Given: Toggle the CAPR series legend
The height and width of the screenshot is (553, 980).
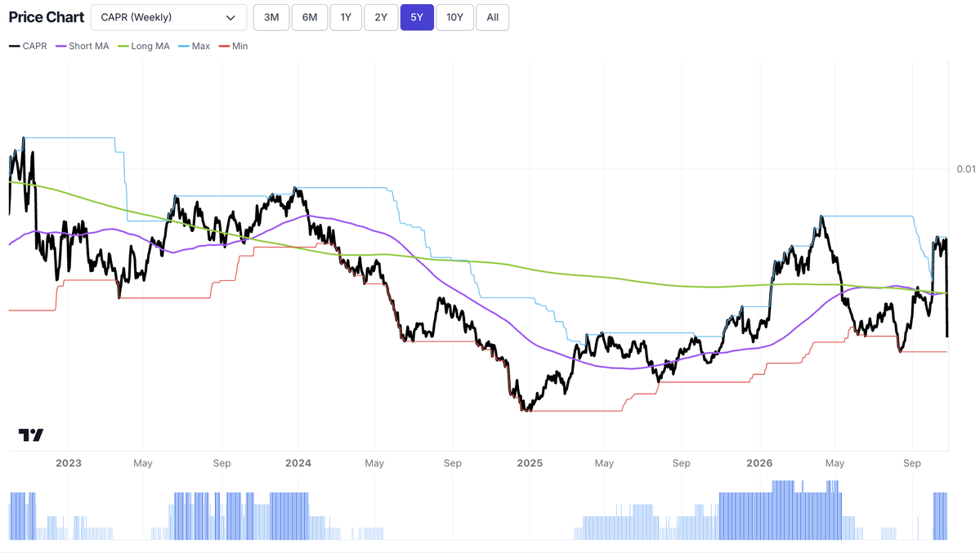Looking at the screenshot, I should (x=28, y=47).
